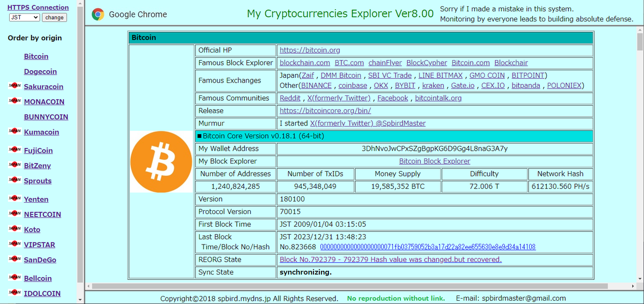Viewport: 644px width, 304px height.
Task: Open the REORG Block No.792379 link
Action: pyautogui.click(x=391, y=259)
